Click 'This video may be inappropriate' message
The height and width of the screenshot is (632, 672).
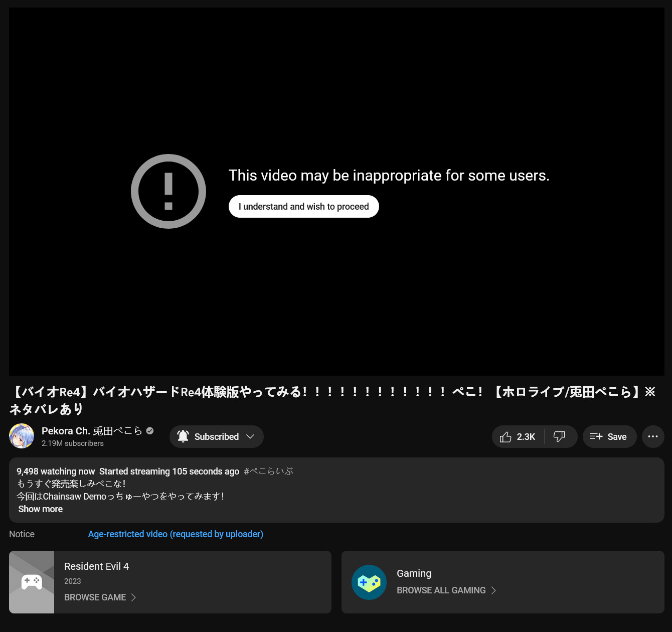pyautogui.click(x=389, y=176)
